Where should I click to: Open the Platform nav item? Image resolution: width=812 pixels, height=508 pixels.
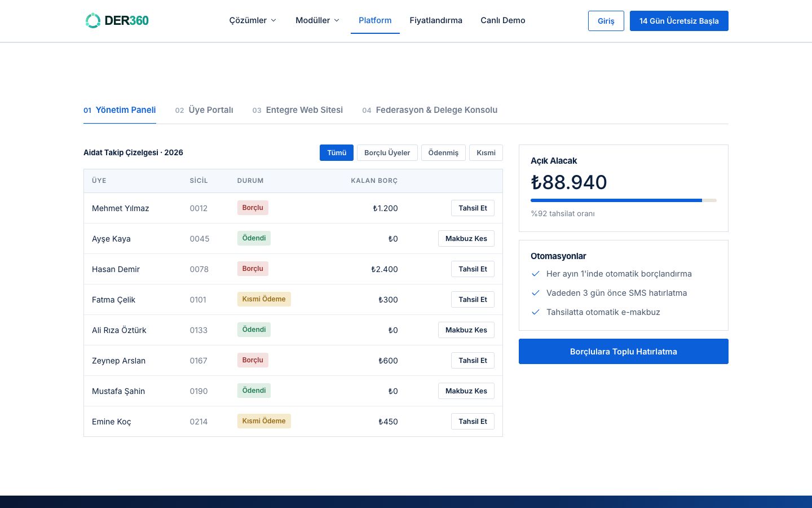pyautogui.click(x=375, y=20)
